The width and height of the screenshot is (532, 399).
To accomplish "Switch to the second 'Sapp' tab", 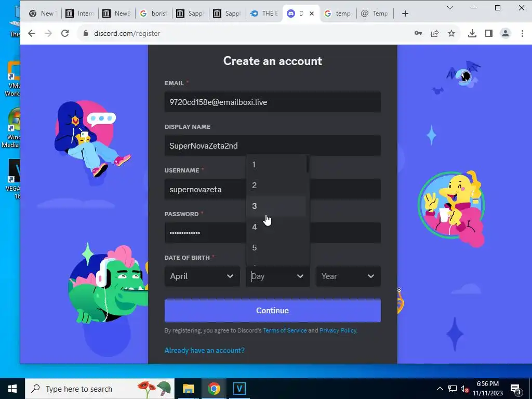I will tap(228, 14).
